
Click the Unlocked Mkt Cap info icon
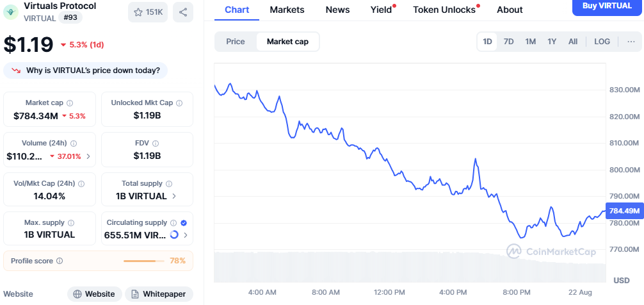(x=179, y=103)
